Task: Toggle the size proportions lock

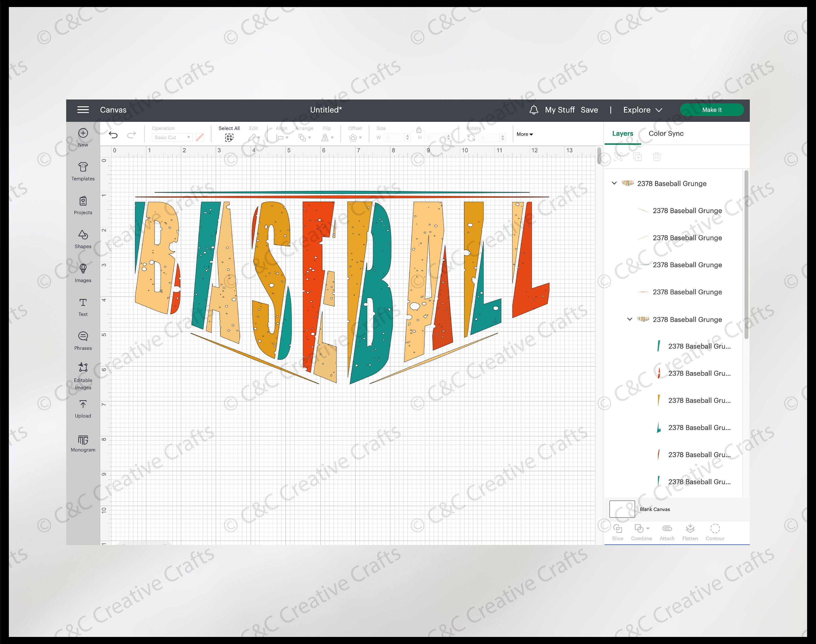Action: point(419,130)
